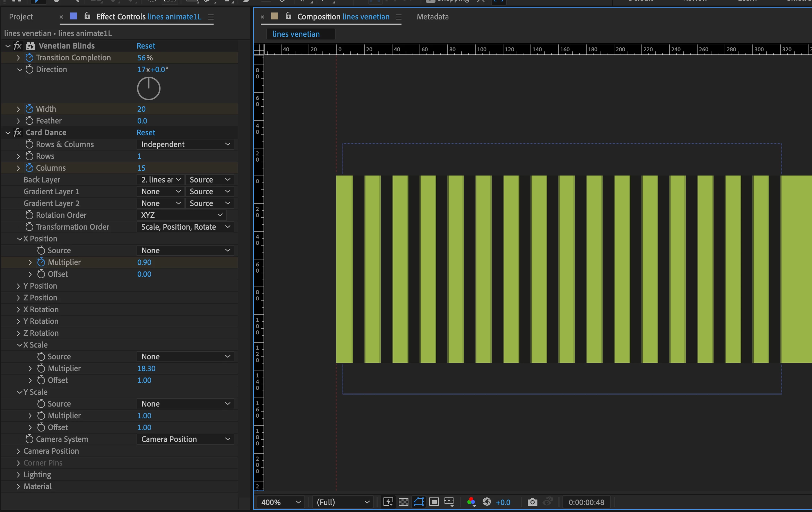The image size is (812, 512).
Task: Take a snapshot with the camera icon
Action: (532, 502)
